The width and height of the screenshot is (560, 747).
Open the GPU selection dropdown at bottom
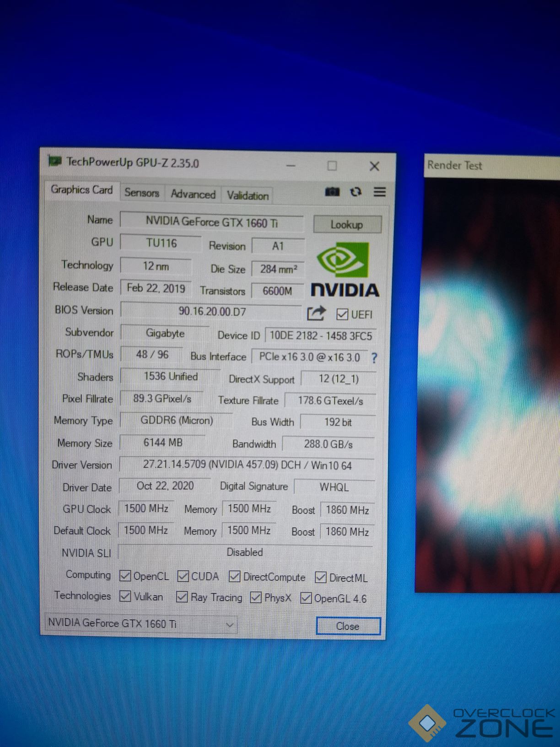point(142,623)
